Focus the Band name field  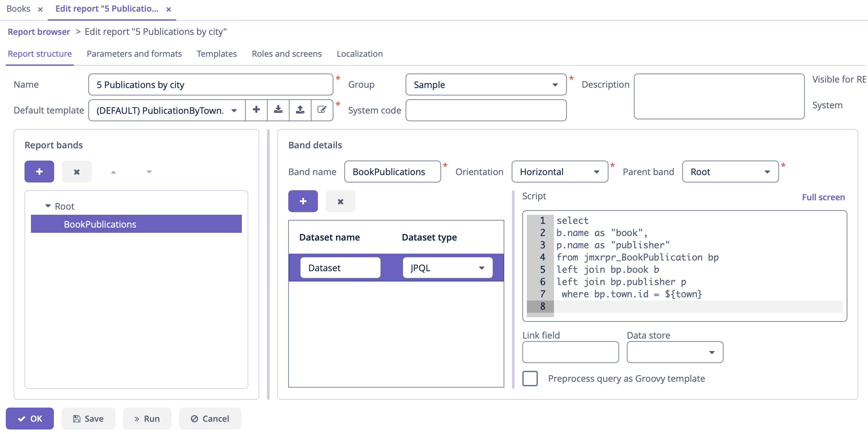point(392,172)
